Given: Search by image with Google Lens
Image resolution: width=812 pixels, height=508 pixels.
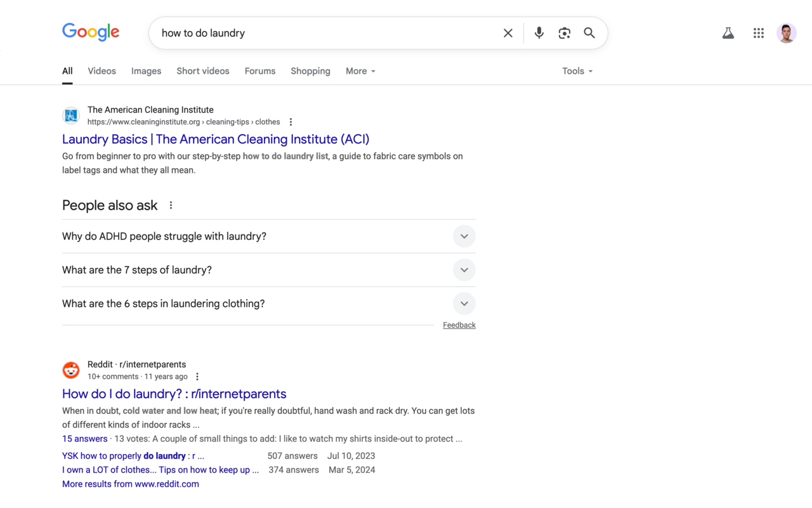Looking at the screenshot, I should (x=564, y=32).
